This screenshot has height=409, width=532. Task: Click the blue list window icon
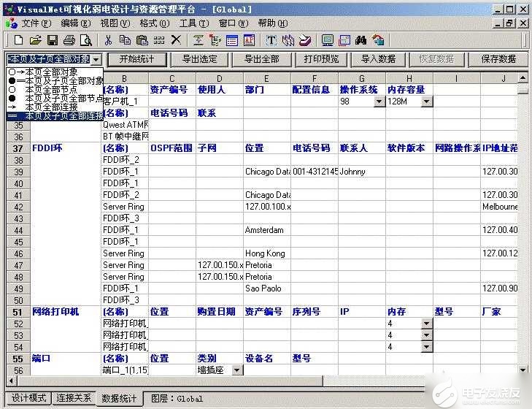coord(232,40)
